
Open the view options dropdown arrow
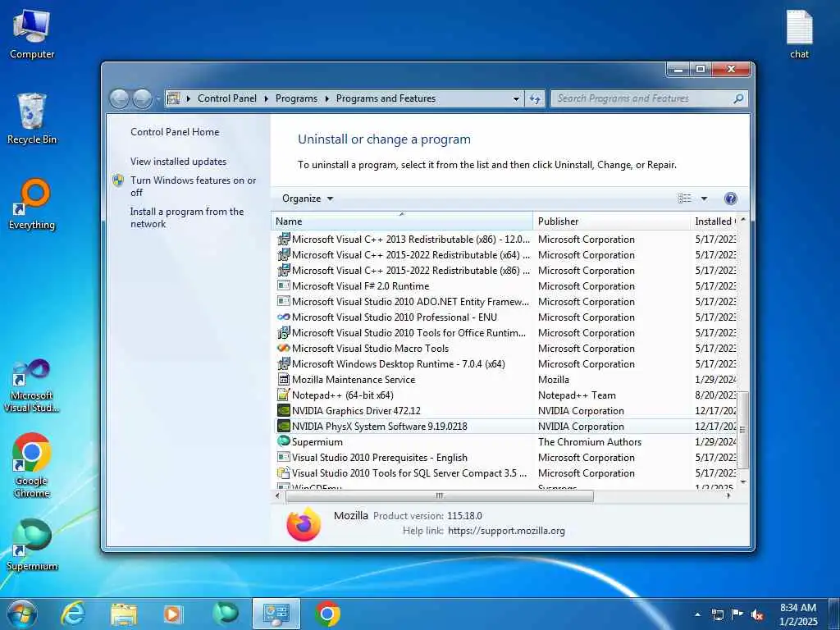tap(704, 199)
